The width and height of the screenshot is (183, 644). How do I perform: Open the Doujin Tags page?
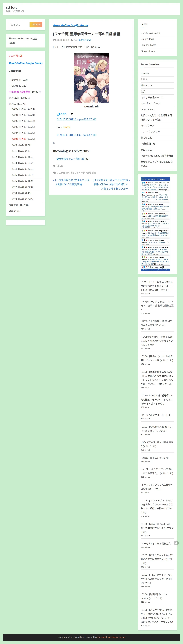click(x=147, y=39)
